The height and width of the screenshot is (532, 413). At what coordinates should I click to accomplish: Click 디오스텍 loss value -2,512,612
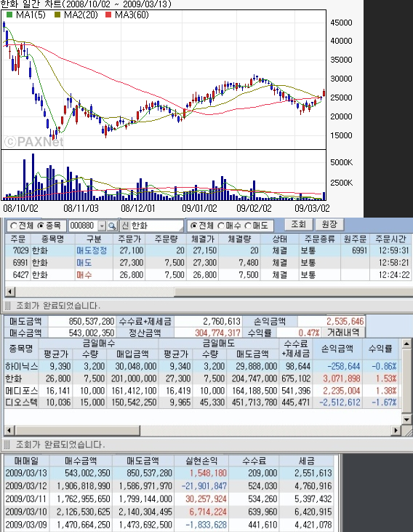[340, 402]
